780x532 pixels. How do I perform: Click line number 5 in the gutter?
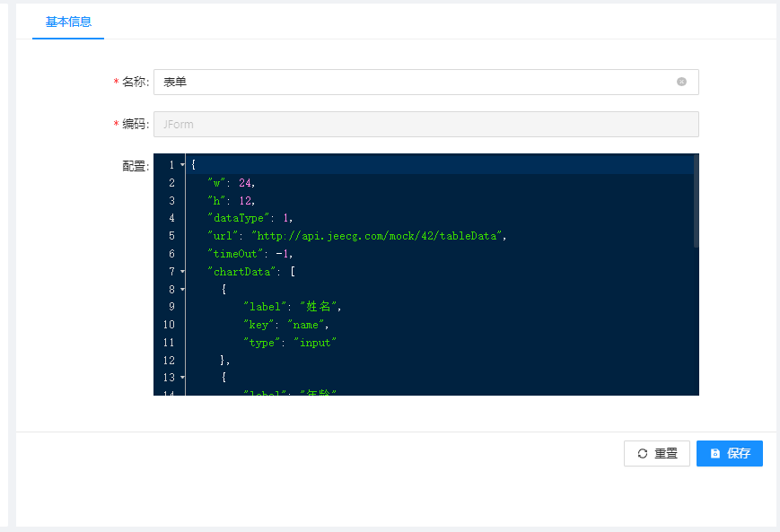tap(171, 236)
